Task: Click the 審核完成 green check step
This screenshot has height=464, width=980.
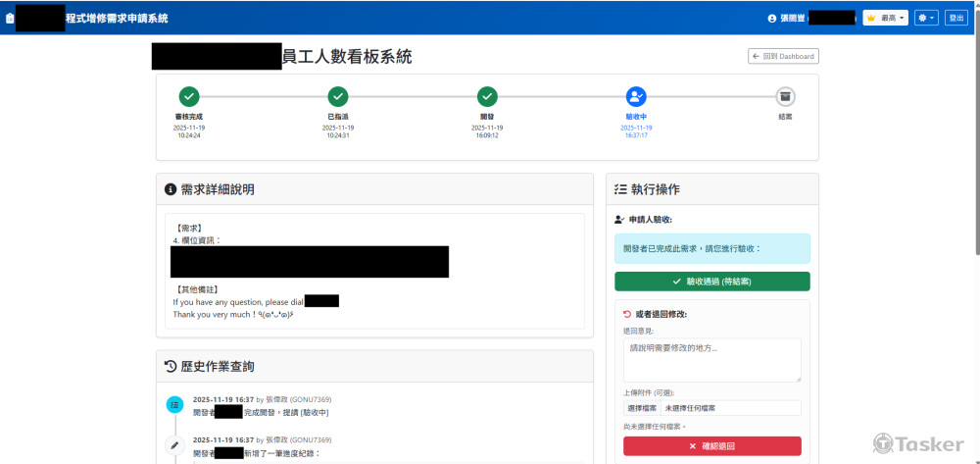Action: coord(189,96)
